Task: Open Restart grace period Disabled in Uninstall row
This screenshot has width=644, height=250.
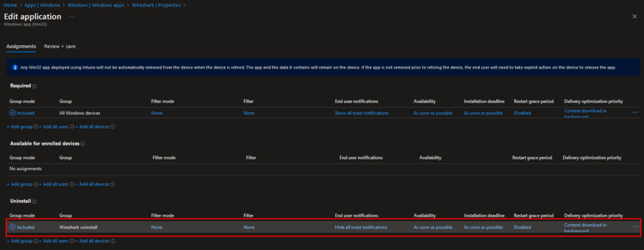Action: (x=522, y=227)
